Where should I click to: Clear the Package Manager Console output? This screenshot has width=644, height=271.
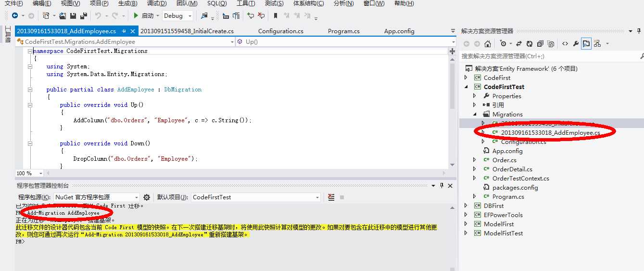331,197
